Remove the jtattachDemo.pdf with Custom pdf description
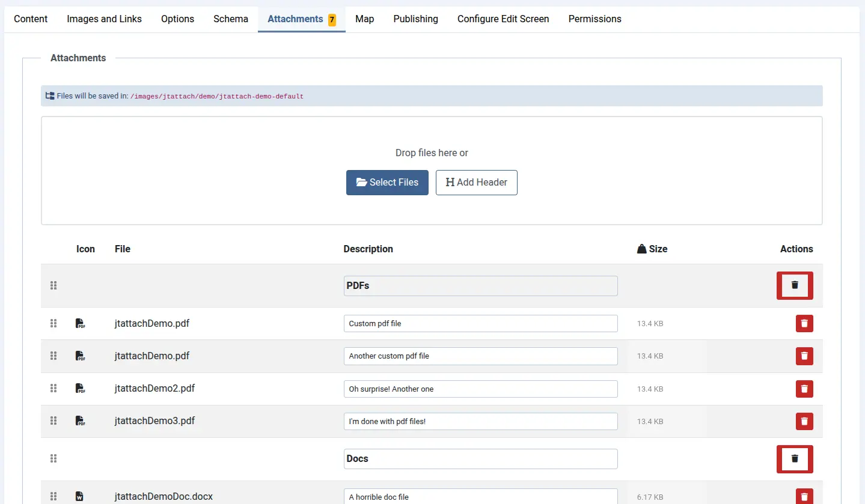Viewport: 865px width, 504px height. coord(804,323)
